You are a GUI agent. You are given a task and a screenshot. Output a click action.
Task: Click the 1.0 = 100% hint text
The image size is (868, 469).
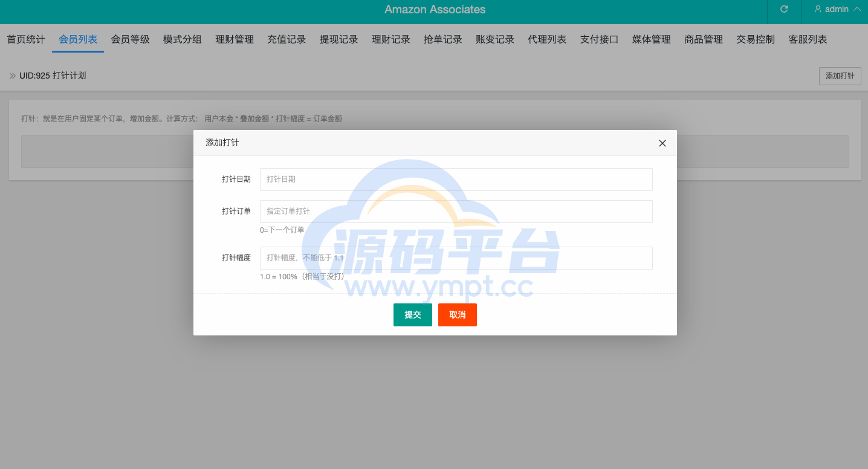tap(302, 277)
